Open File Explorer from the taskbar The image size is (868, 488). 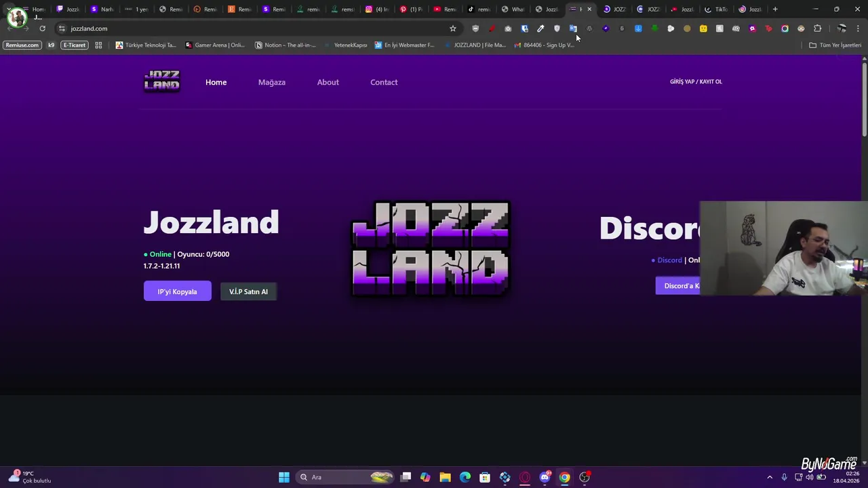445,477
